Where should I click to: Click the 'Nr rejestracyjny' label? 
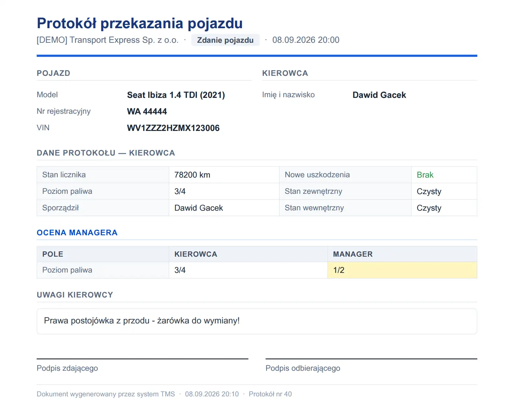tap(64, 111)
